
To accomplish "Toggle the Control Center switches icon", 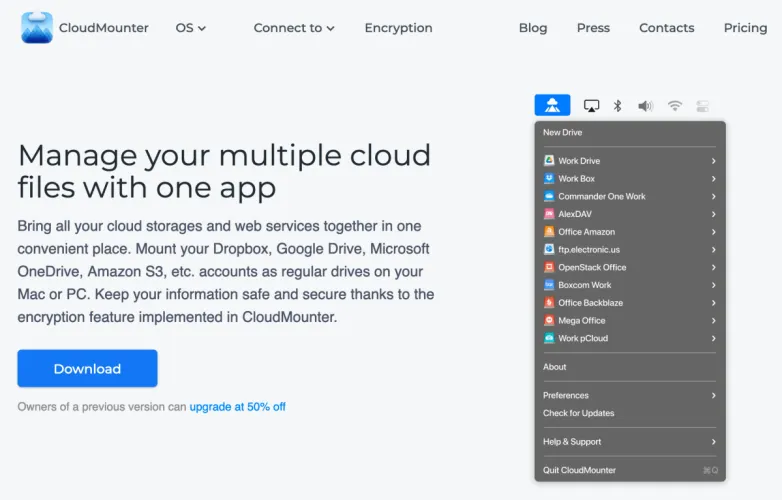I will click(703, 106).
